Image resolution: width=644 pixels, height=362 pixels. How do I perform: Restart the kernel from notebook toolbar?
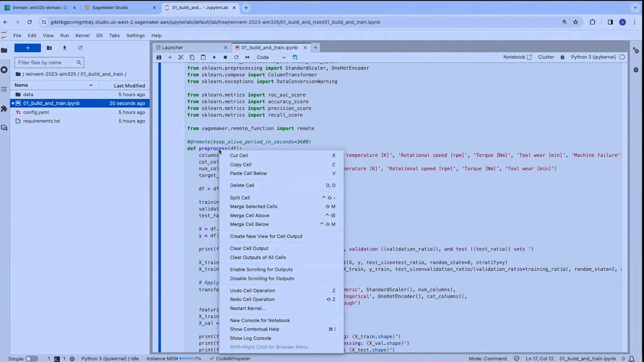[236, 57]
